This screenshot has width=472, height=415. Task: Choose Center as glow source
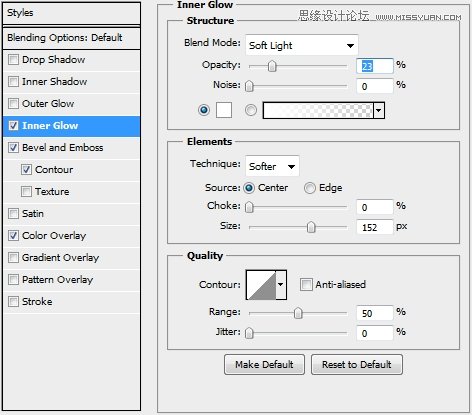click(x=249, y=188)
